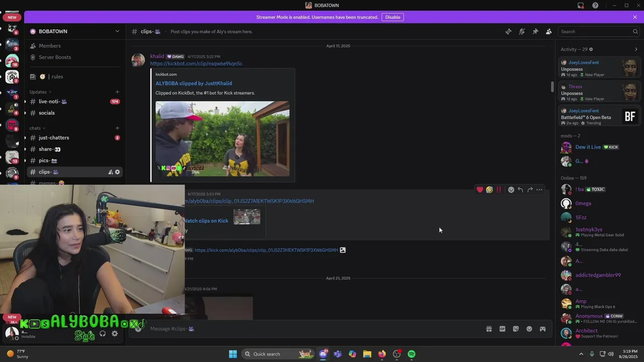644x362 pixels.
Task: Open More options on hovered message
Action: [539, 190]
